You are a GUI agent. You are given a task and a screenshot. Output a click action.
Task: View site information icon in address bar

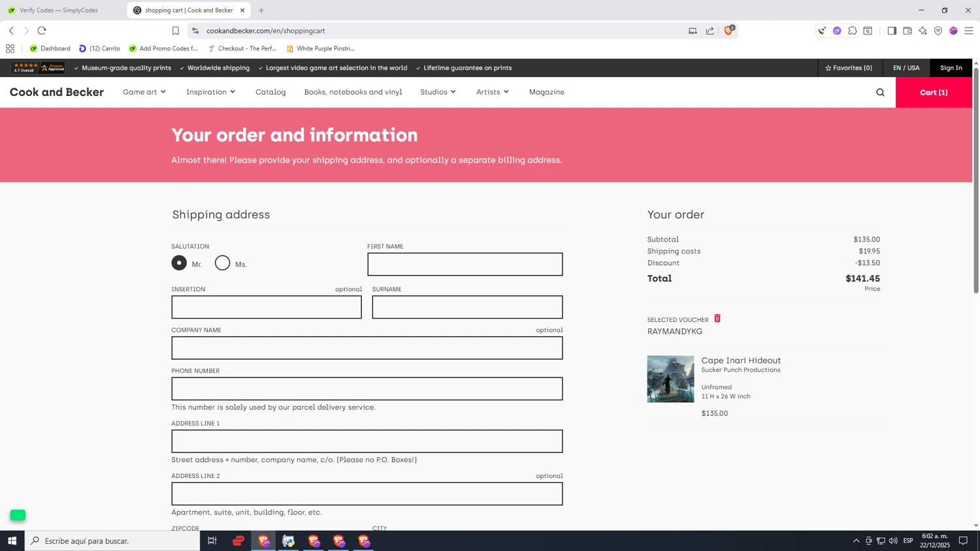[195, 31]
